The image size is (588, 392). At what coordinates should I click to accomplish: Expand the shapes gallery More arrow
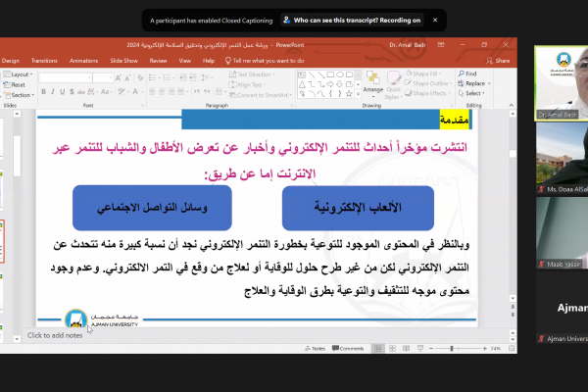(358, 94)
